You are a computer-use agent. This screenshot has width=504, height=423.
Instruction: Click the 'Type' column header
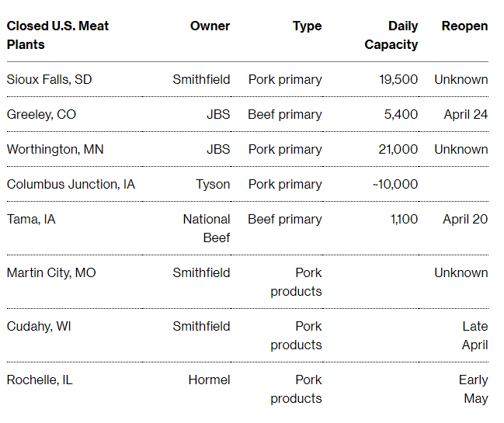(307, 26)
